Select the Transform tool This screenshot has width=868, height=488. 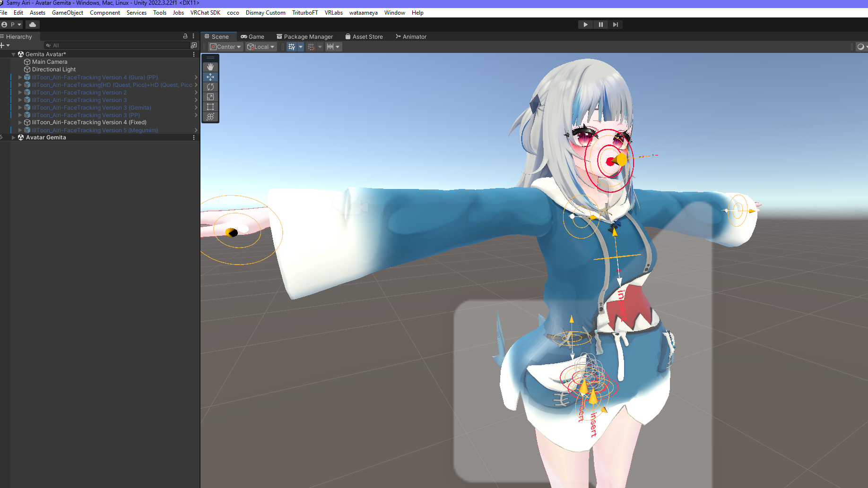(210, 117)
